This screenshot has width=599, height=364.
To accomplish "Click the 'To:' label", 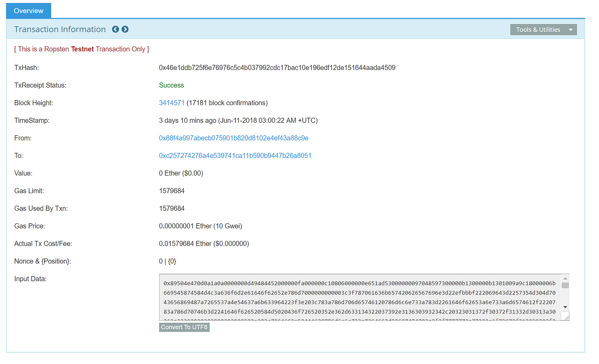I will [19, 156].
